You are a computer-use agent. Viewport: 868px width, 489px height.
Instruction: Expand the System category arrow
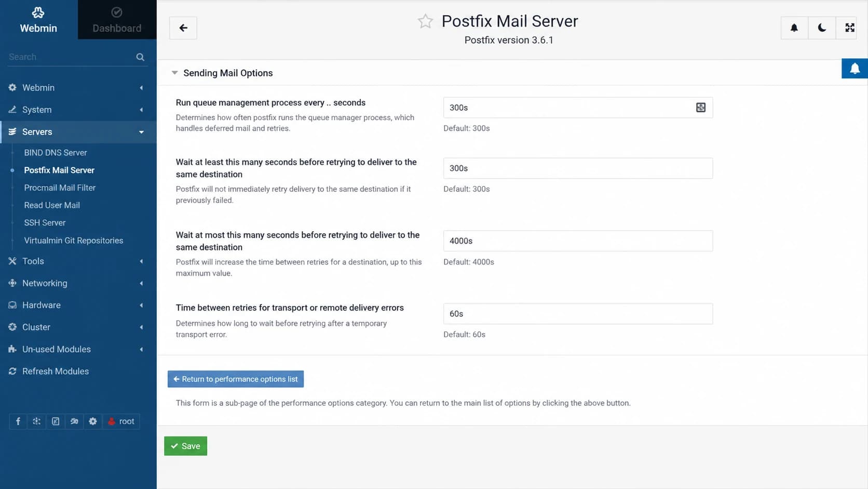(141, 110)
